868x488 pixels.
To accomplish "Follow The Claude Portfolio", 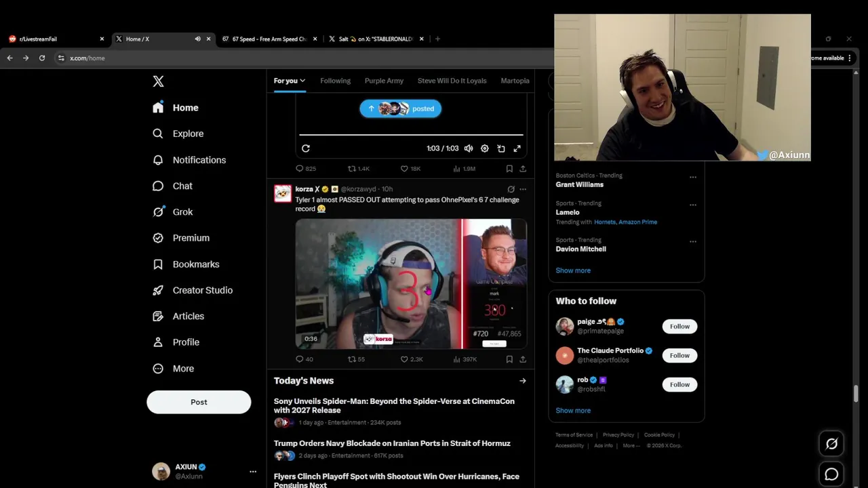I will (x=679, y=356).
